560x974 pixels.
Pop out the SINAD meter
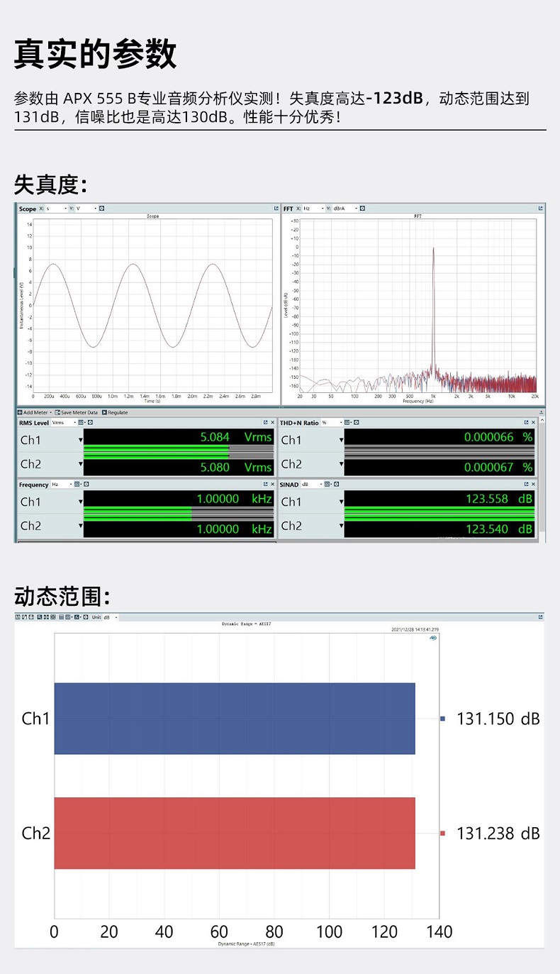pyautogui.click(x=526, y=485)
